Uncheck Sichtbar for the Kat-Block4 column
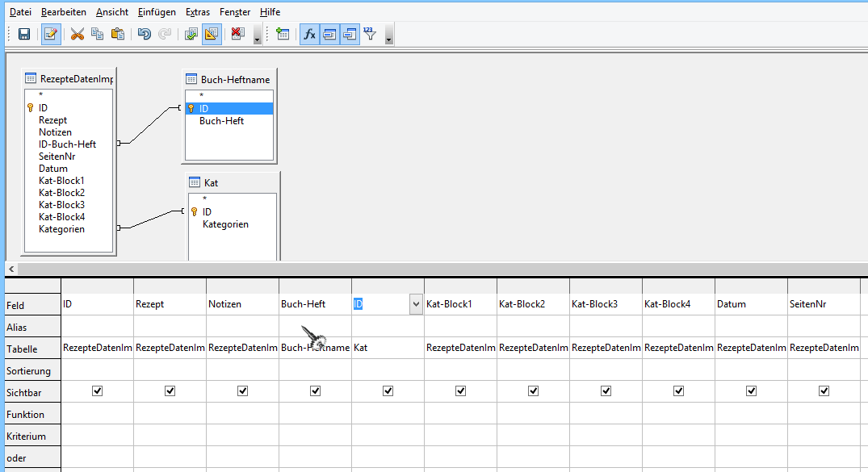 coord(679,391)
